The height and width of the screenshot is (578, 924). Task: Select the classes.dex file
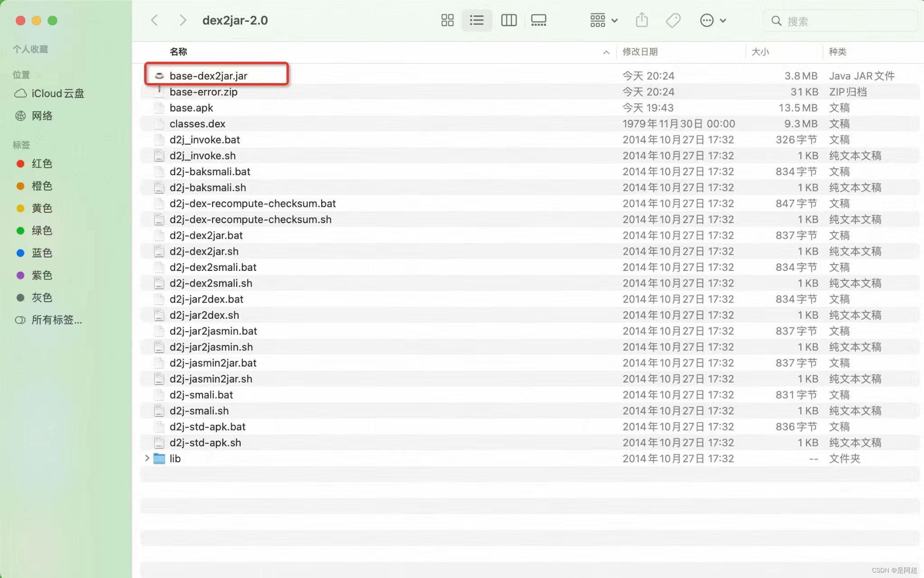pos(197,124)
